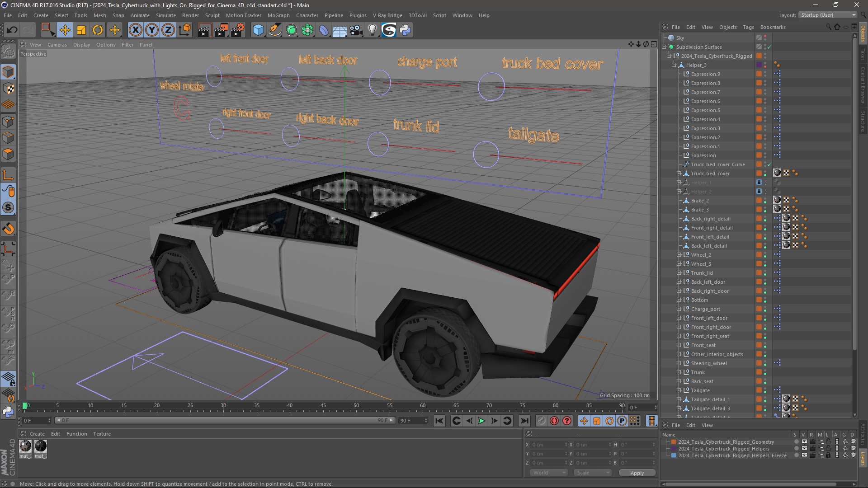Select Points mode in left sidebar

[8, 122]
